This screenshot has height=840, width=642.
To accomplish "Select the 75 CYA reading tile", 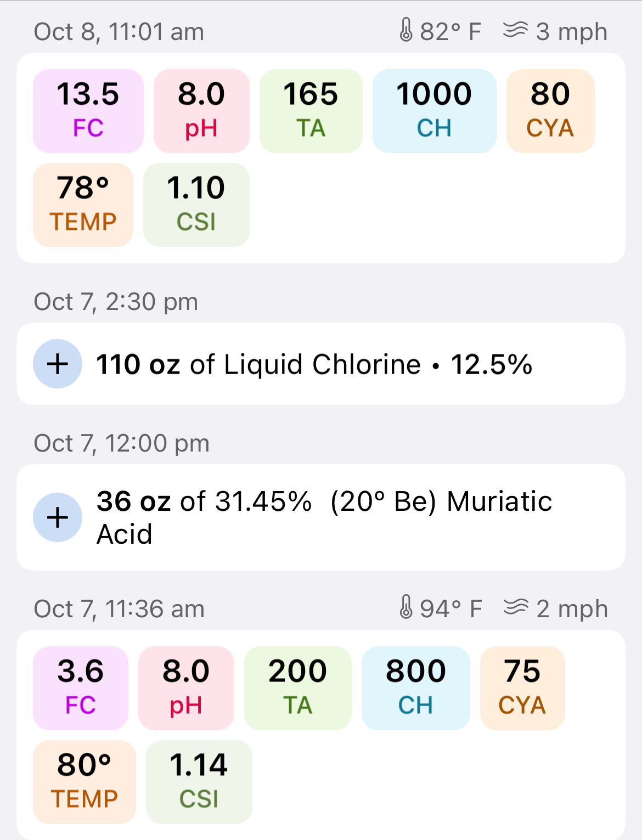I will pyautogui.click(x=522, y=688).
